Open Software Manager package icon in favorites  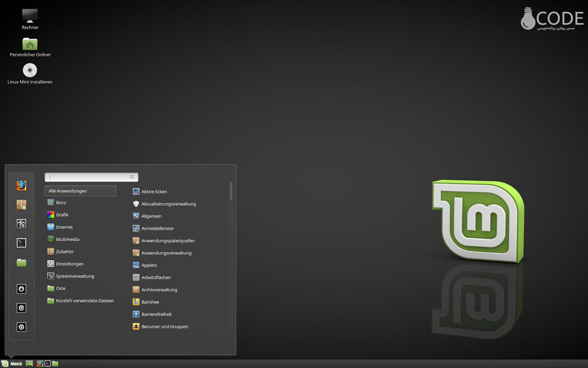coord(21,205)
